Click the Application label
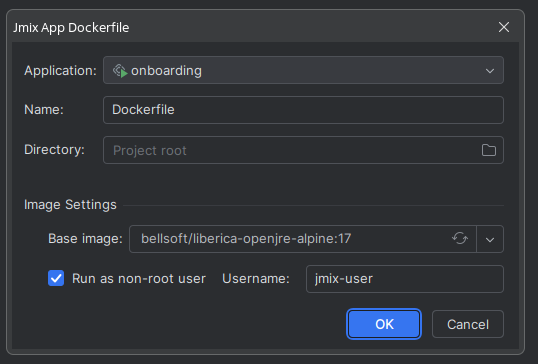 [x=60, y=71]
